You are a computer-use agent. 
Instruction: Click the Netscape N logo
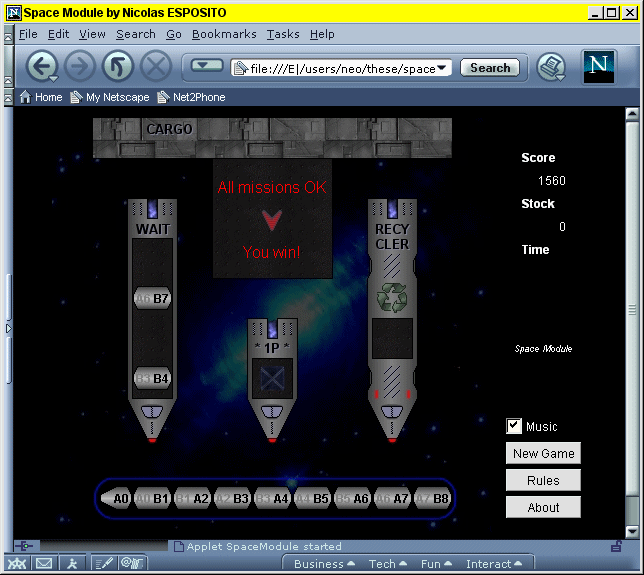click(599, 66)
